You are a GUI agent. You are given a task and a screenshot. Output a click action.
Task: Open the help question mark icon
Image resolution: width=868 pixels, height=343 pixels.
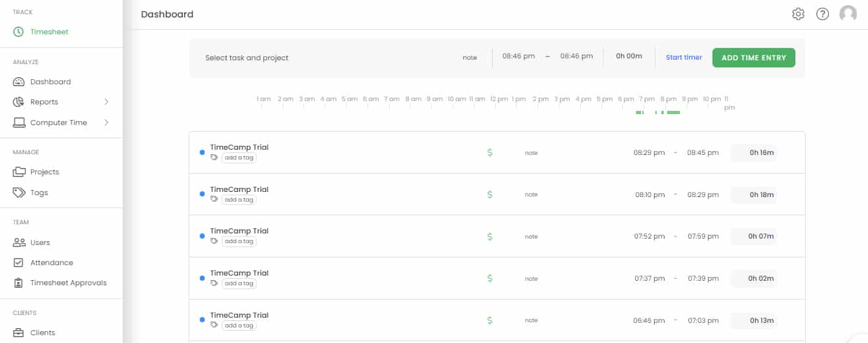(x=823, y=14)
